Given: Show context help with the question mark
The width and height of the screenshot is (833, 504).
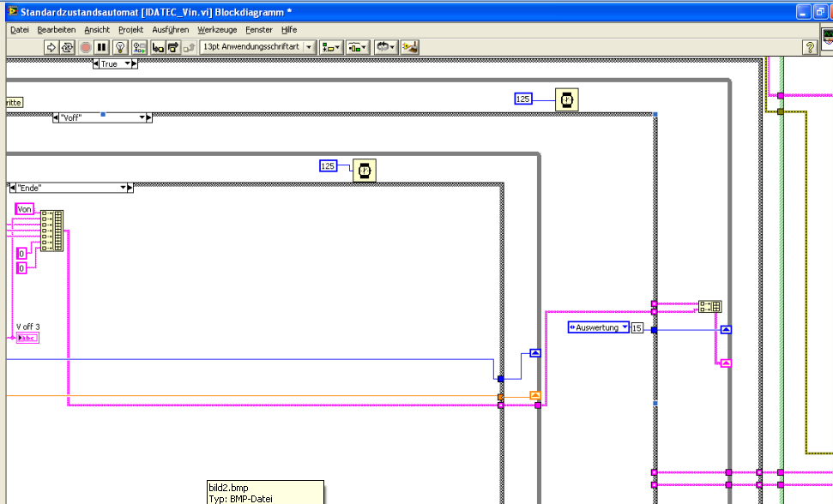Looking at the screenshot, I should point(810,47).
